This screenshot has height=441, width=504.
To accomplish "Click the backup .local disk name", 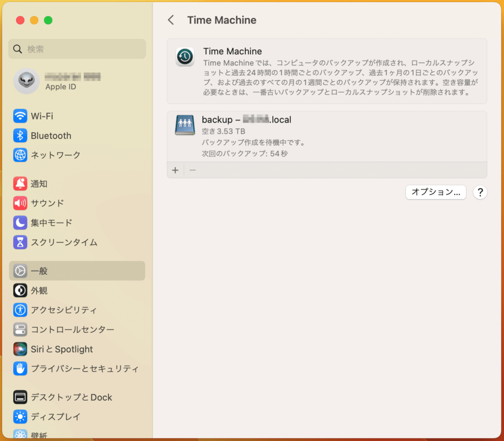I will [x=247, y=120].
